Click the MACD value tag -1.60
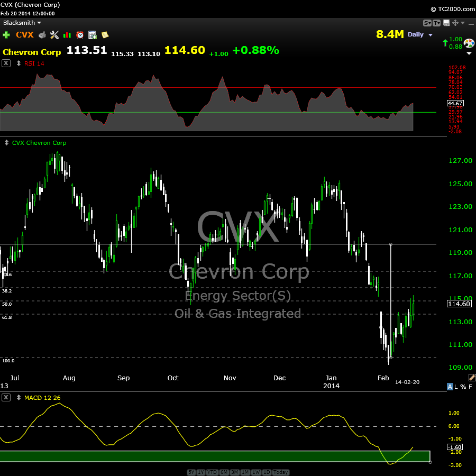 click(x=455, y=447)
